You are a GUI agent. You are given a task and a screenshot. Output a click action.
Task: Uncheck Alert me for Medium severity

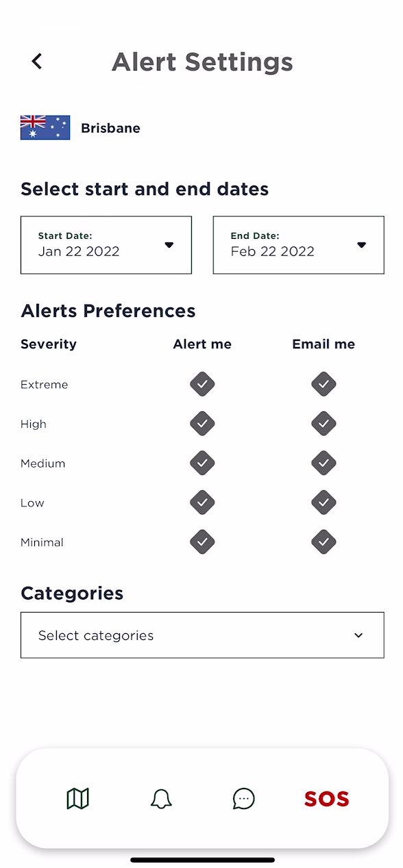202,463
